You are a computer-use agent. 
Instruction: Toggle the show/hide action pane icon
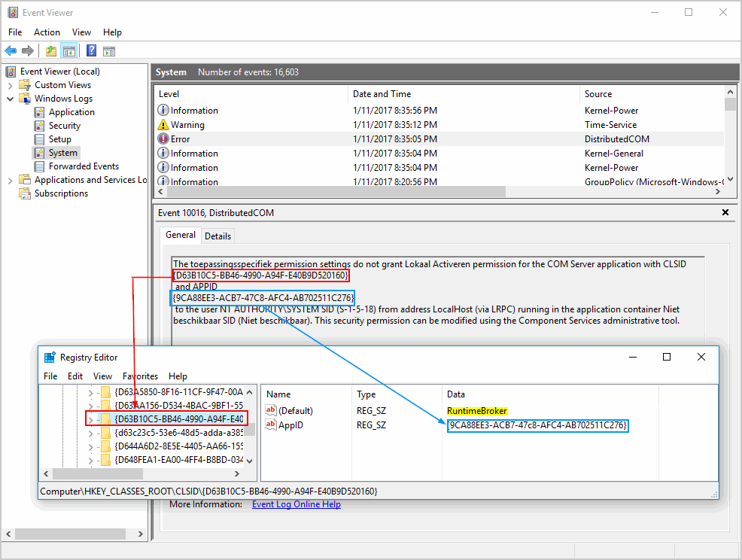click(x=109, y=51)
